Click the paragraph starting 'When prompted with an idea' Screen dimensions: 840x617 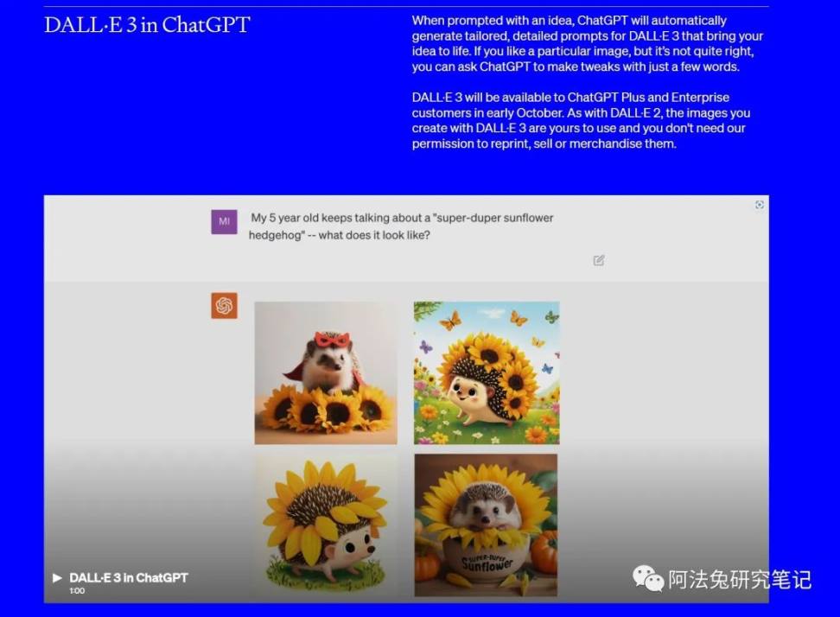(587, 43)
